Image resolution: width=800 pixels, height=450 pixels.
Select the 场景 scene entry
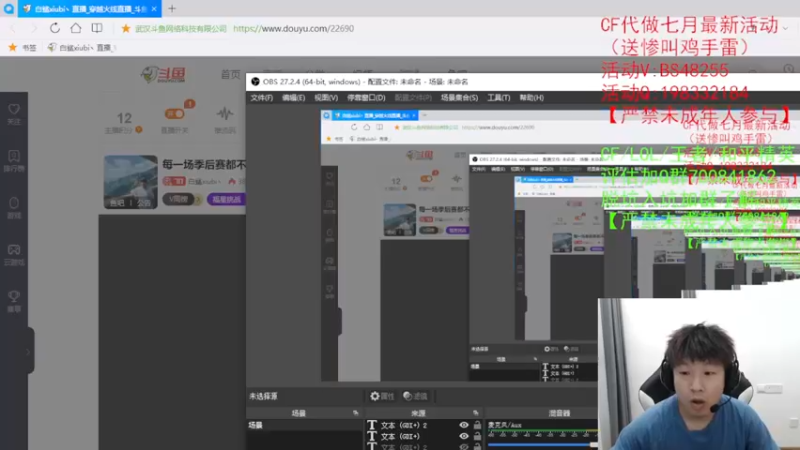point(304,425)
